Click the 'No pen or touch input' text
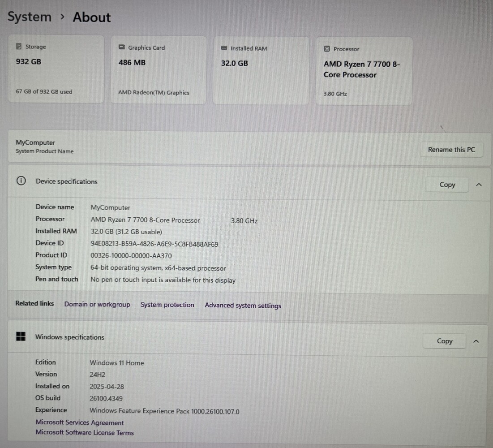The width and height of the screenshot is (493, 448). (163, 280)
